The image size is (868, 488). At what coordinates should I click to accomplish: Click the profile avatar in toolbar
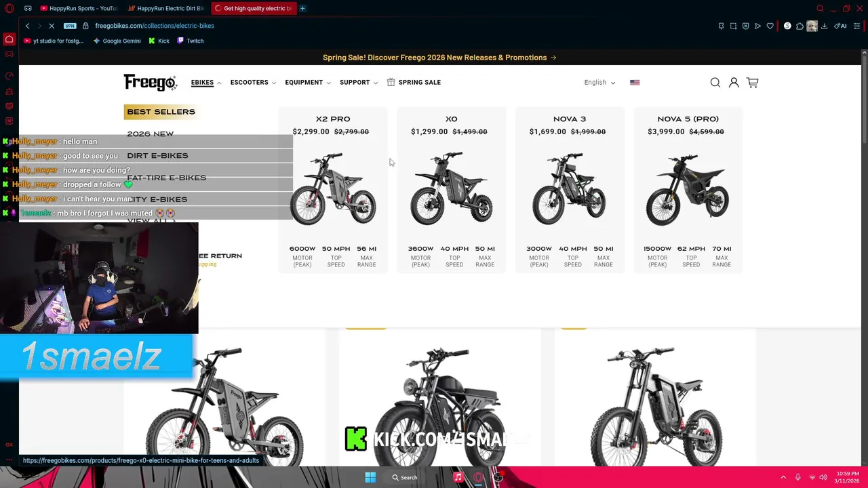812,26
